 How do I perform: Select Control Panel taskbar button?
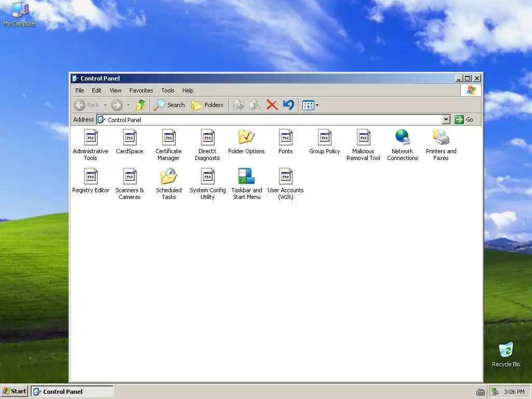pyautogui.click(x=72, y=392)
